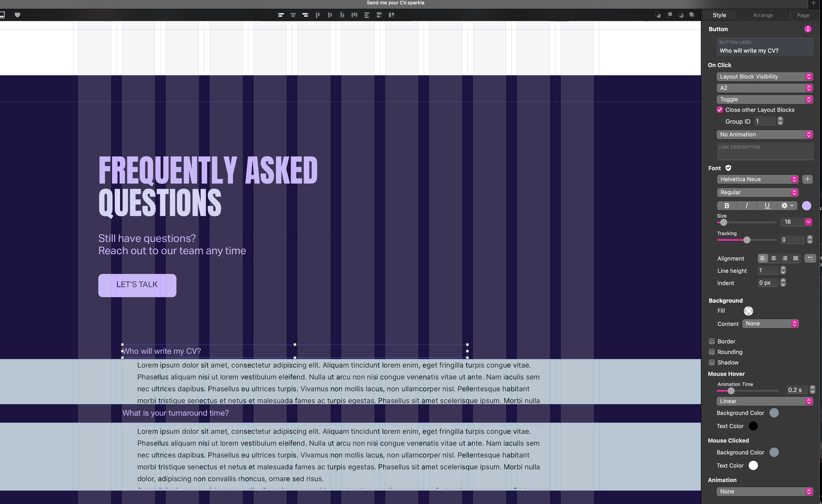Uncheck Close other Layout Blocks
This screenshot has height=504, width=822.
tap(720, 110)
